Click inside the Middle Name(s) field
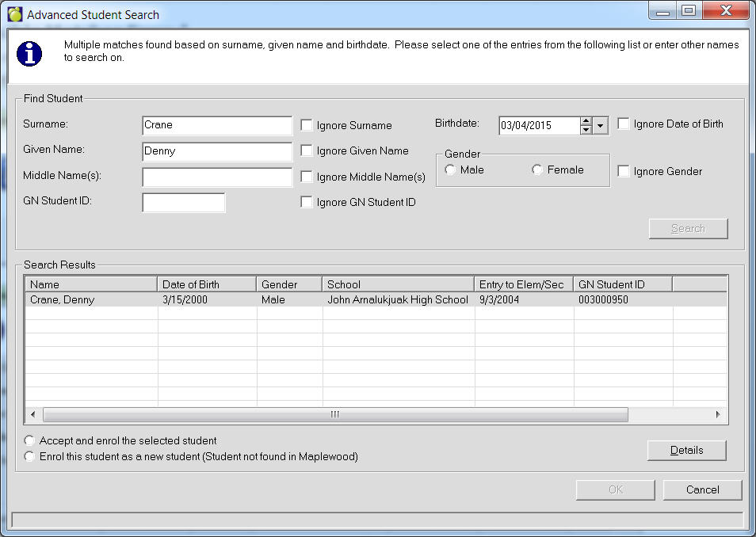Screen dimensions: 756x537 click(x=217, y=177)
